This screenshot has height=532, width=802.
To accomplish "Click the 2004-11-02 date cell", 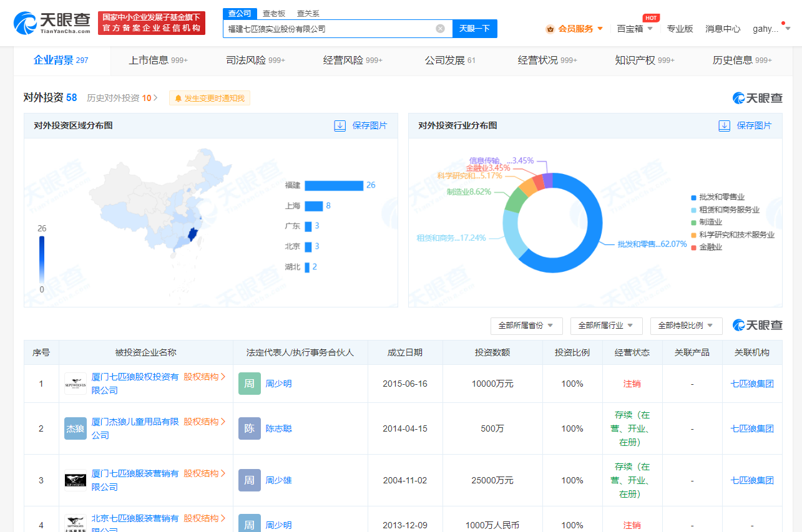I will 405,480.
